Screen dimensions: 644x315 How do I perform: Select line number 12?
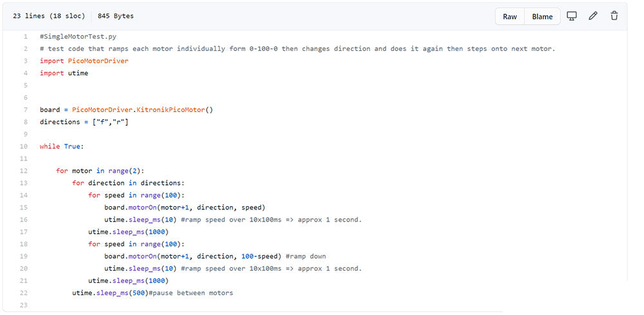pos(24,171)
